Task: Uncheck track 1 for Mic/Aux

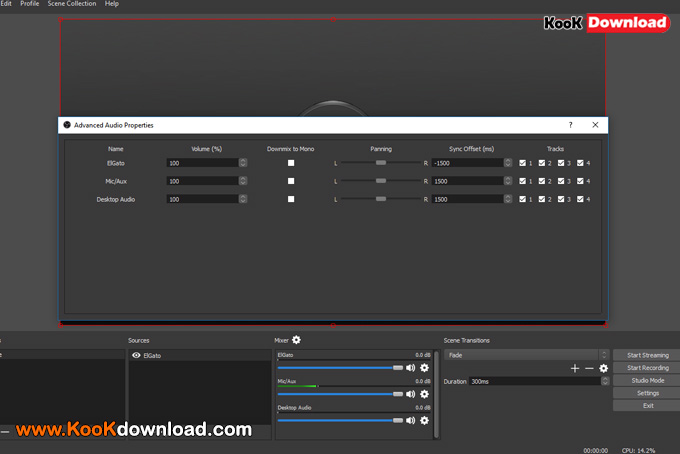Action: [523, 181]
